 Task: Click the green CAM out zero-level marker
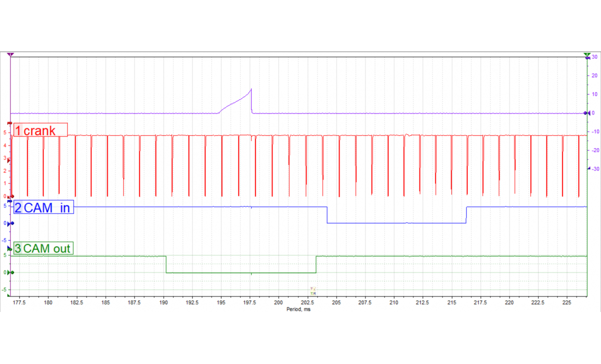coord(10,272)
